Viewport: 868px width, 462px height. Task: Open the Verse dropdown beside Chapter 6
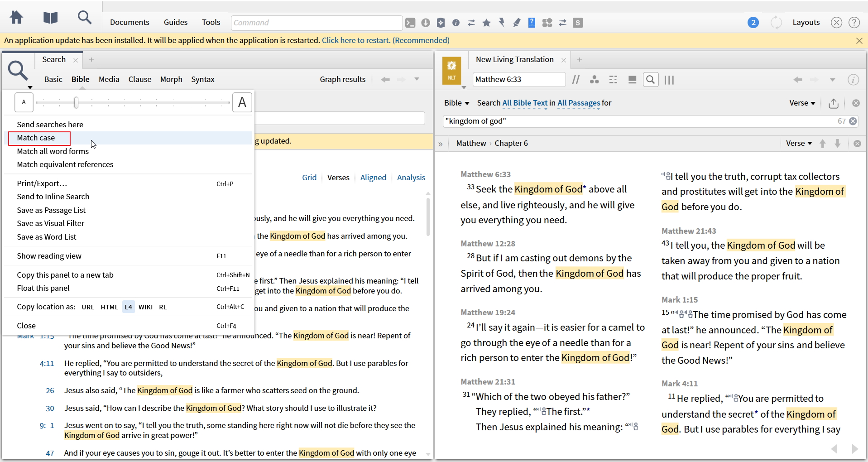799,143
